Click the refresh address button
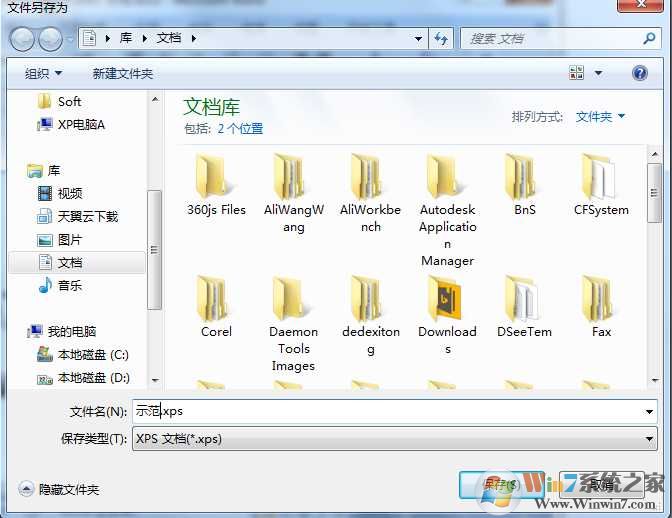This screenshot has height=518, width=672. [441, 39]
